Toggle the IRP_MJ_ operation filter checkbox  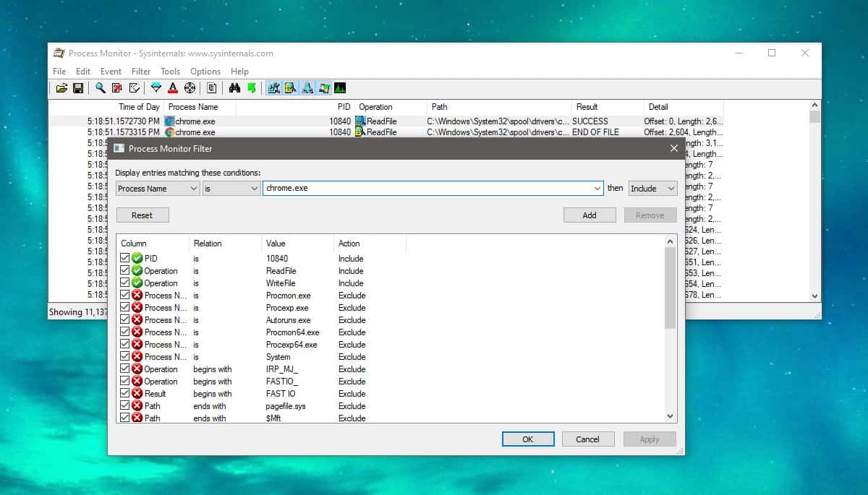click(125, 369)
